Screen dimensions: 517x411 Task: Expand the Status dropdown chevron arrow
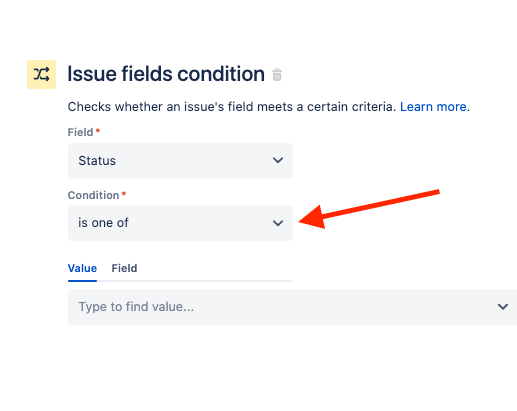pyautogui.click(x=278, y=160)
